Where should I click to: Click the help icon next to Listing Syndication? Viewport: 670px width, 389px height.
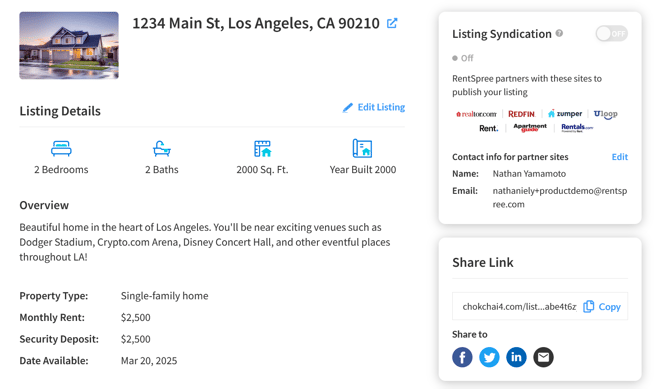[x=559, y=33]
